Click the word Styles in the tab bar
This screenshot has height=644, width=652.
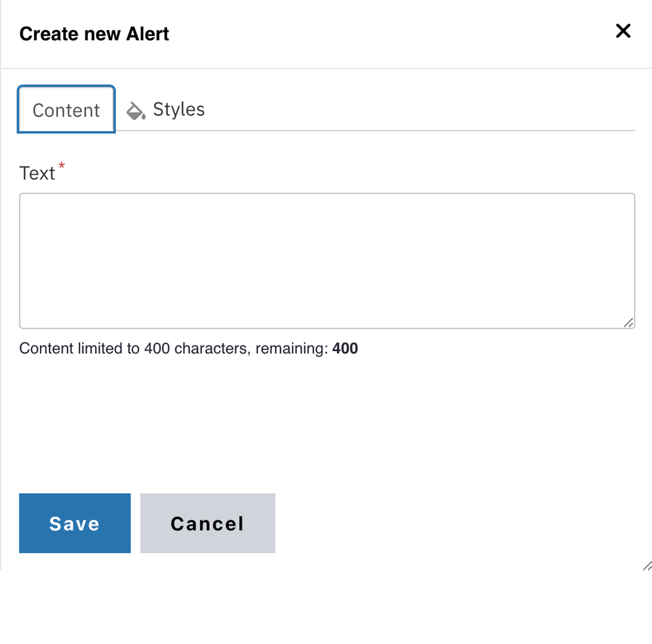(x=179, y=110)
